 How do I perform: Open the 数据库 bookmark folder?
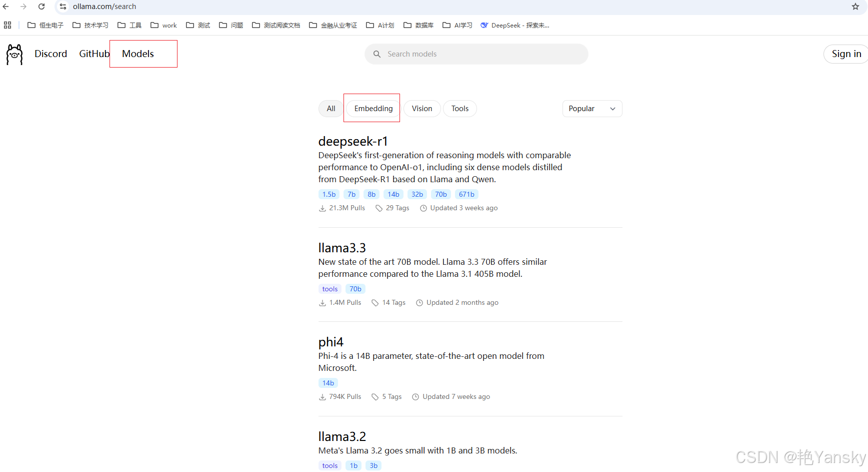418,25
